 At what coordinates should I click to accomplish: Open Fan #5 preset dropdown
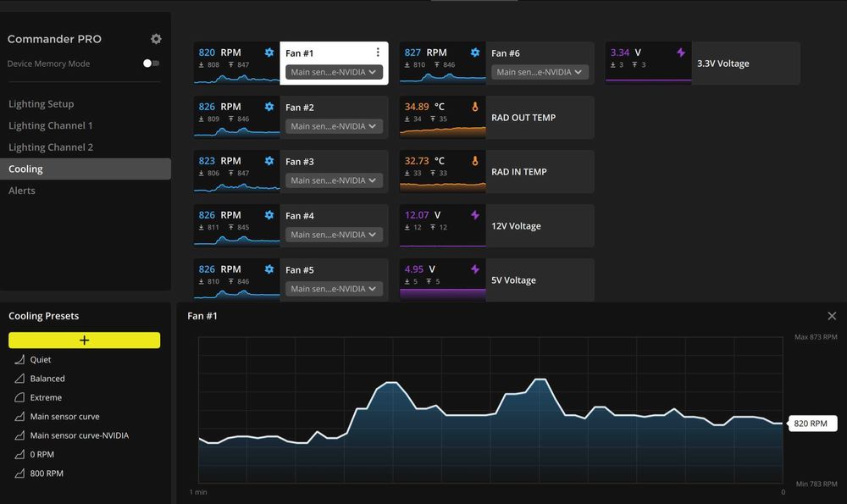click(334, 289)
